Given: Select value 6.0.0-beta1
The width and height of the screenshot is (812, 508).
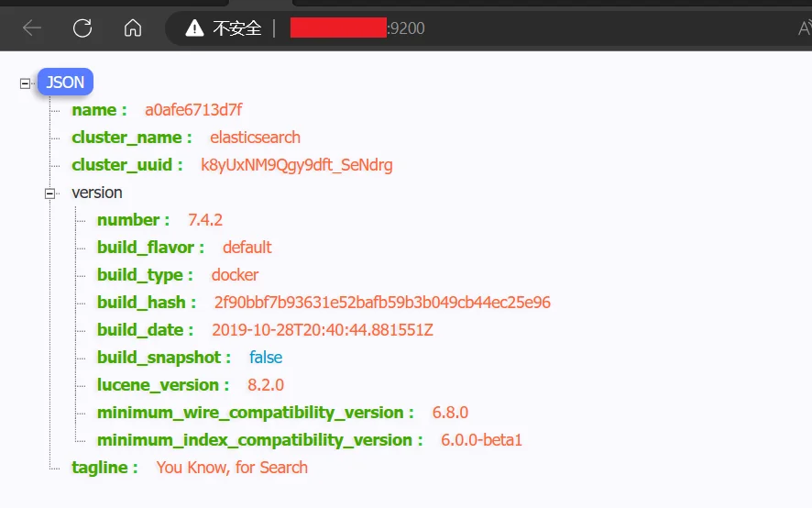Looking at the screenshot, I should (481, 439).
